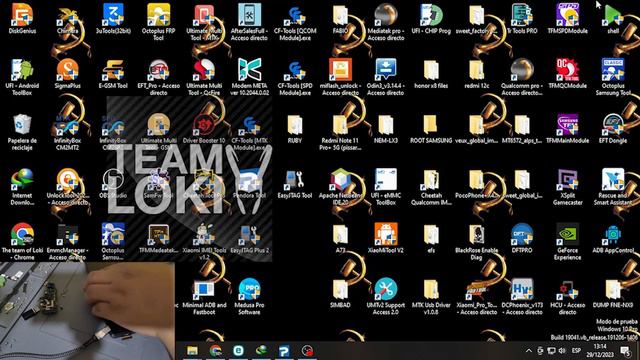Open the DUMP FNE-NX9 folder

pyautogui.click(x=613, y=290)
